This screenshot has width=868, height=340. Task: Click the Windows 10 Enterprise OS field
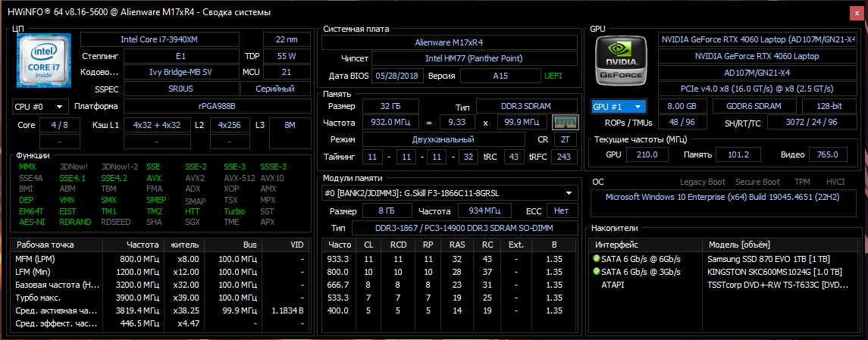(x=724, y=197)
